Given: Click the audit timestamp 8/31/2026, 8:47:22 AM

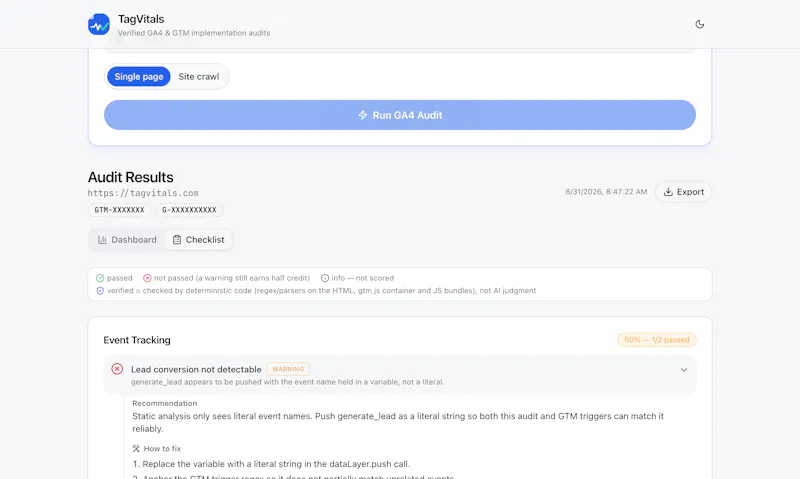Looking at the screenshot, I should pos(606,192).
